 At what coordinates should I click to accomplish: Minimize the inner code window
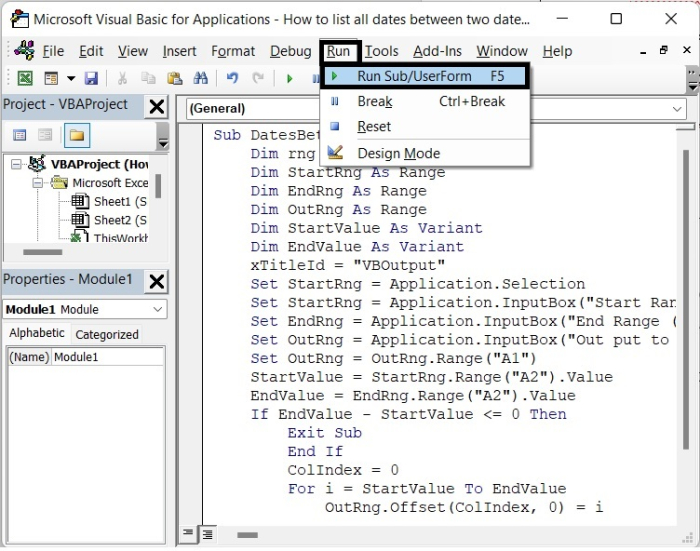642,52
